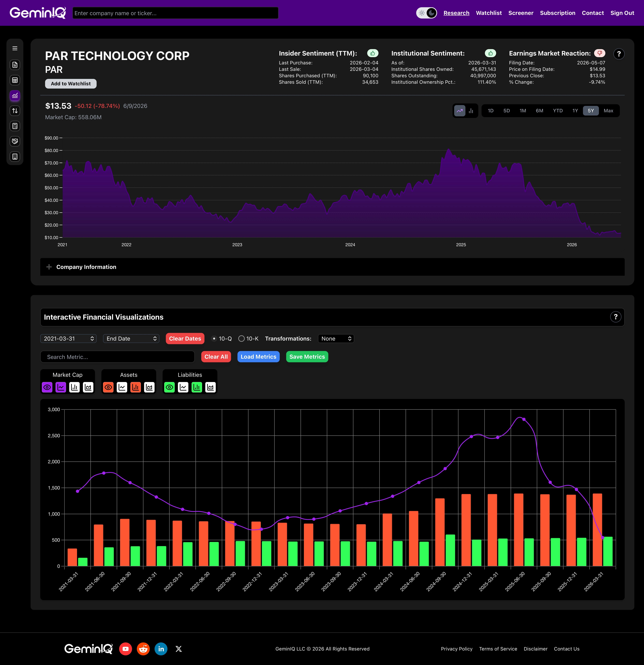Viewport: 644px width, 665px height.
Task: Select the 1Y time range
Action: point(575,111)
